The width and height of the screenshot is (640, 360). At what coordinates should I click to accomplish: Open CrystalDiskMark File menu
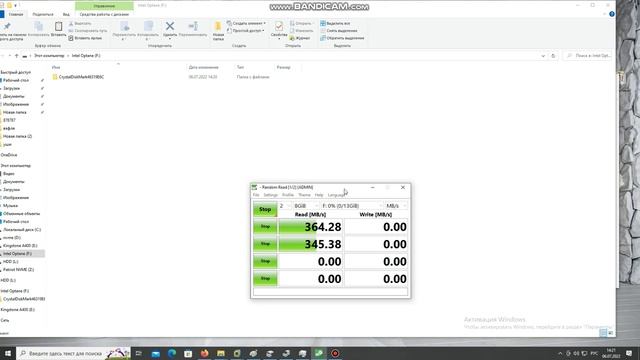point(256,195)
